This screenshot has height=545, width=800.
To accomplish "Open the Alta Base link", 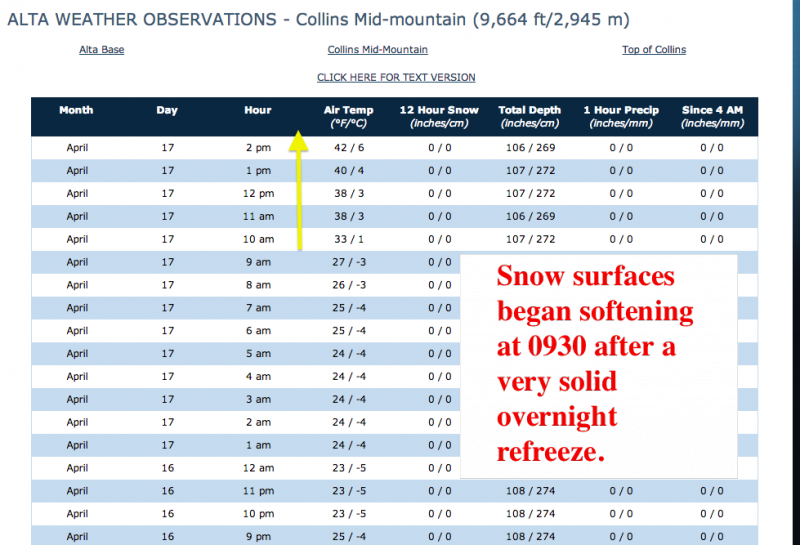I will click(x=102, y=49).
